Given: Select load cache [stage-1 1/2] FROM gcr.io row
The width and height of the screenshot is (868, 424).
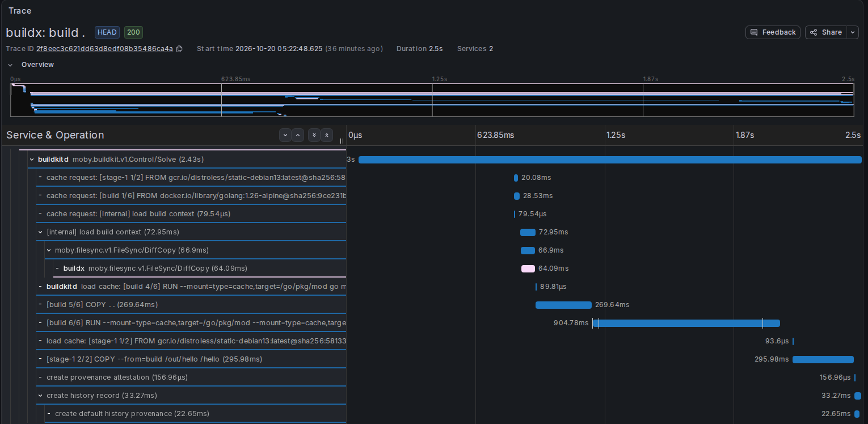Looking at the screenshot, I should tap(191, 341).
